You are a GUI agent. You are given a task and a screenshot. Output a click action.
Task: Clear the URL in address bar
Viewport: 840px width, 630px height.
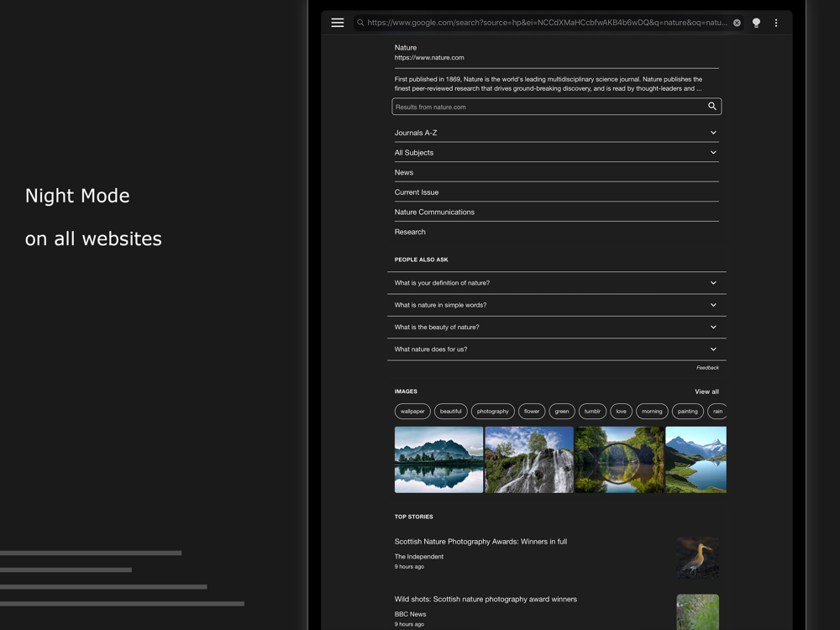coord(737,23)
